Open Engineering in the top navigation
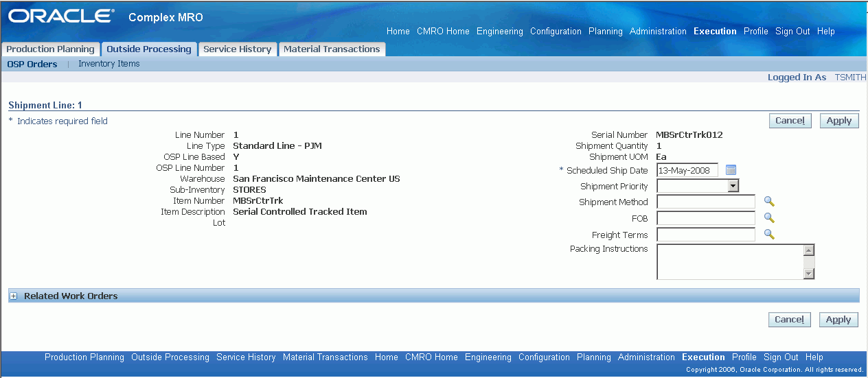 tap(500, 32)
